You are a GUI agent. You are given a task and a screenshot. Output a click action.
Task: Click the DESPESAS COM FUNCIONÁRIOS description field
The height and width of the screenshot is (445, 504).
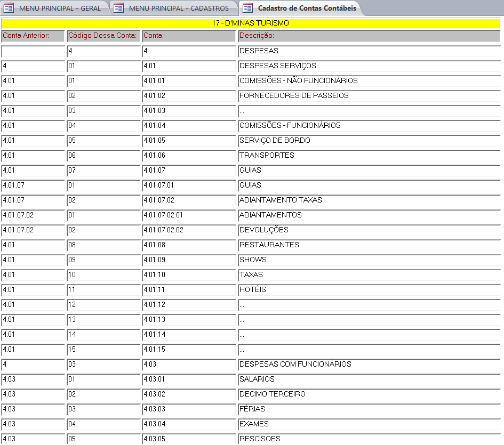tap(368, 365)
